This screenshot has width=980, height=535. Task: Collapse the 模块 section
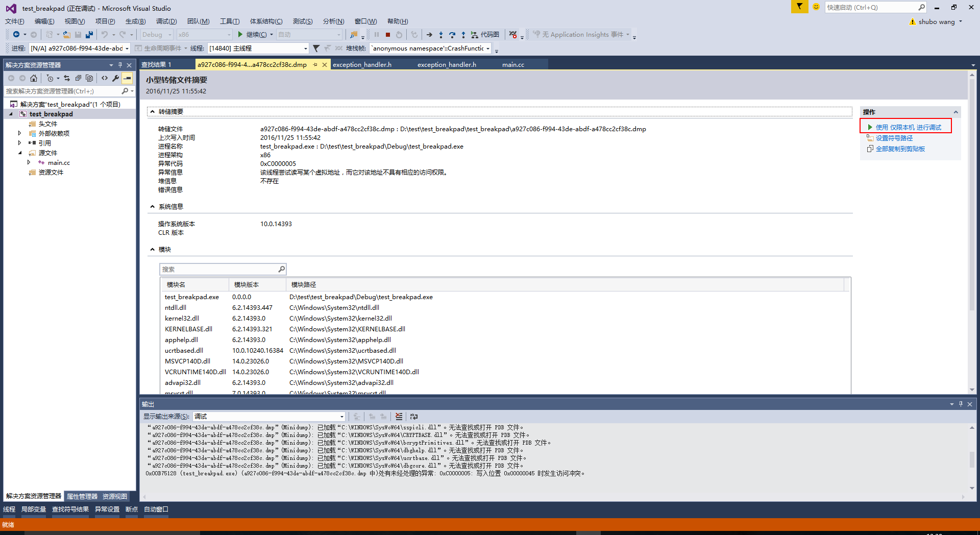[153, 250]
